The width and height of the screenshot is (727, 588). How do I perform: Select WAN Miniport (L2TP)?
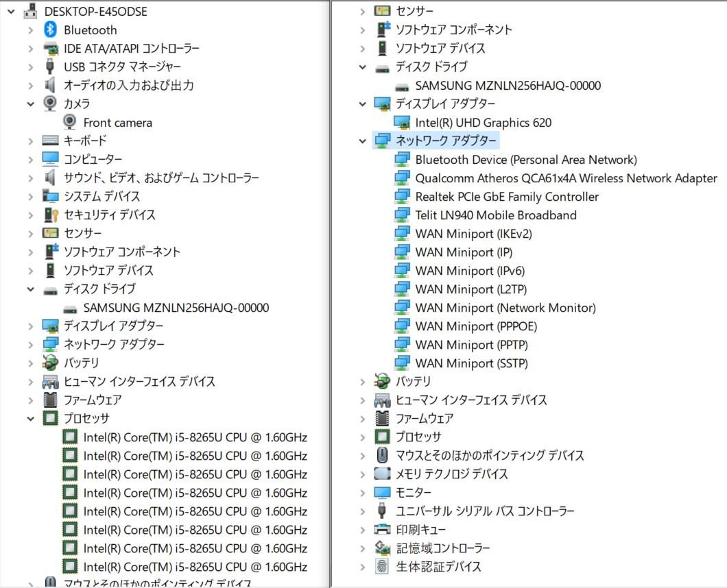pos(471,289)
